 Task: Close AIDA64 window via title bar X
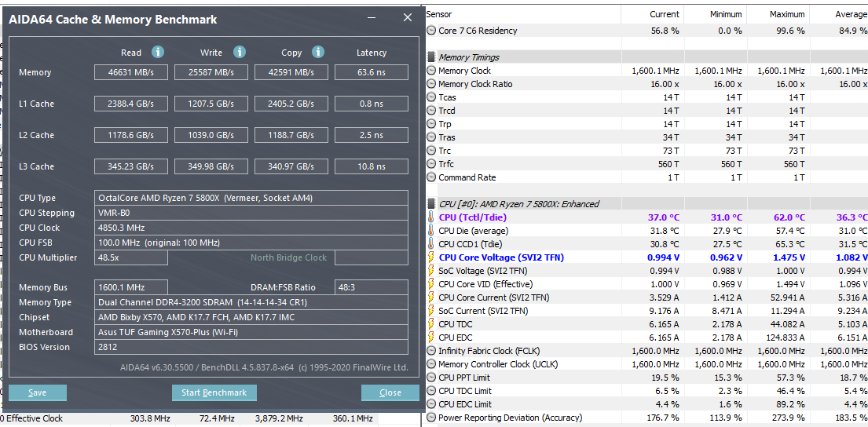click(x=408, y=18)
